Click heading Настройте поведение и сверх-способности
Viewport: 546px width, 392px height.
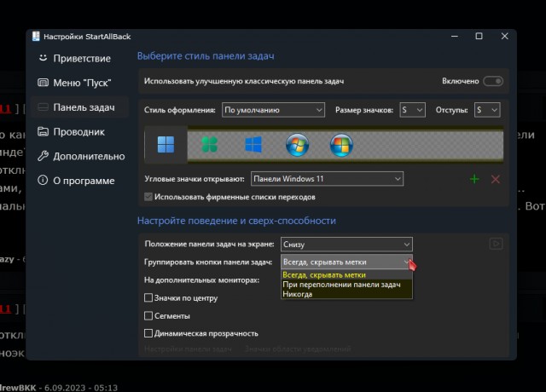(x=236, y=221)
